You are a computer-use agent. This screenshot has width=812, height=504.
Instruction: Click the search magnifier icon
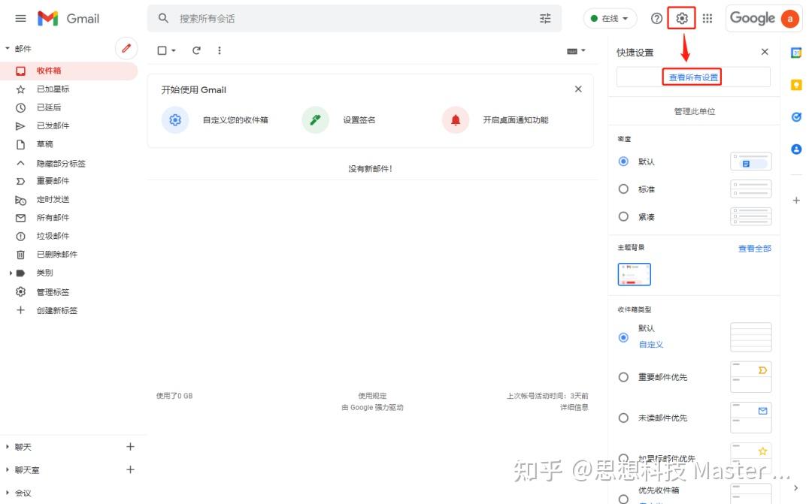pos(163,18)
